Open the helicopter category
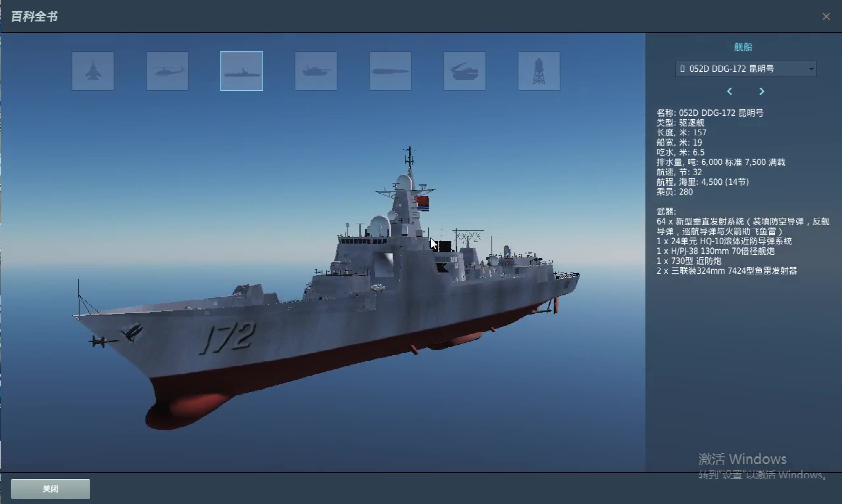The width and height of the screenshot is (842, 504). coord(167,71)
